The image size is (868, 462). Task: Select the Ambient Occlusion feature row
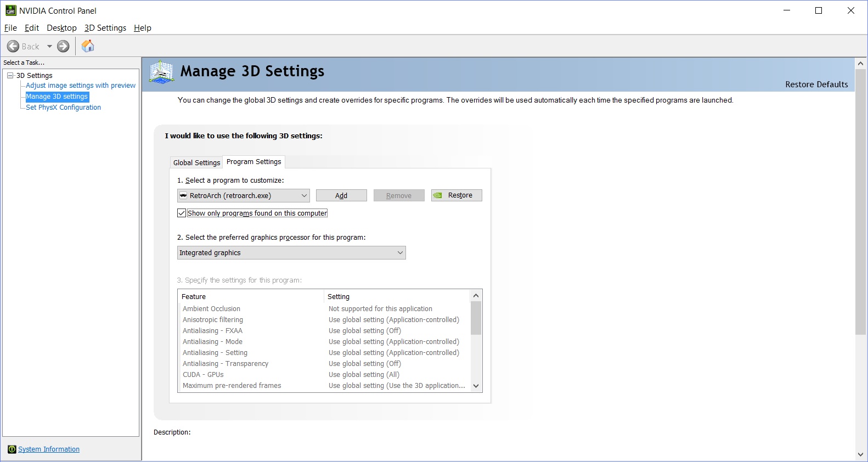tap(324, 309)
